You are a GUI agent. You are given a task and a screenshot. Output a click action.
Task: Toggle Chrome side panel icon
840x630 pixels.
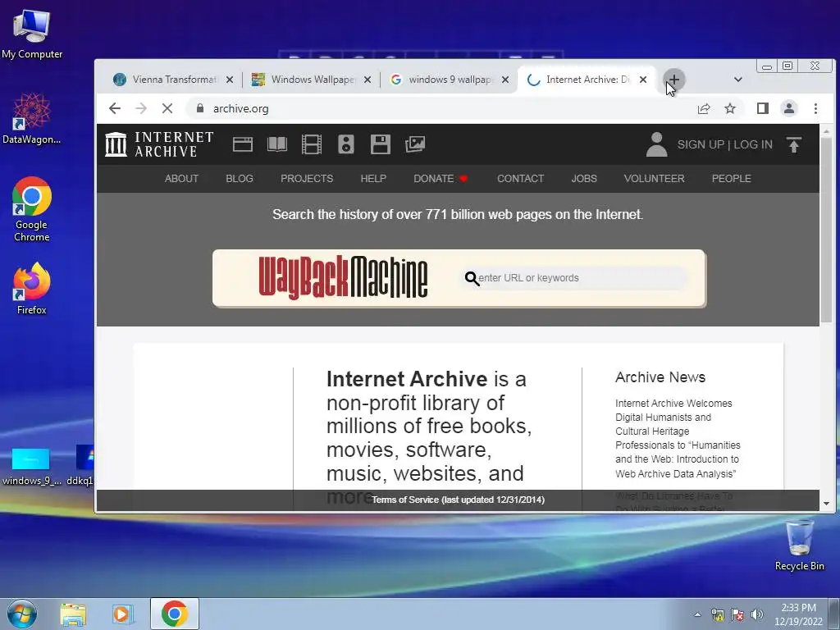763,109
